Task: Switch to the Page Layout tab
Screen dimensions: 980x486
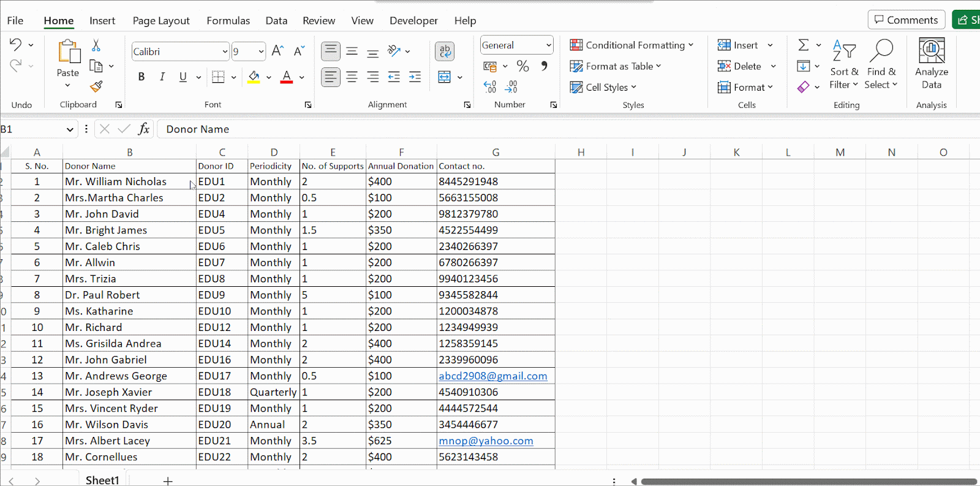Action: [161, 20]
